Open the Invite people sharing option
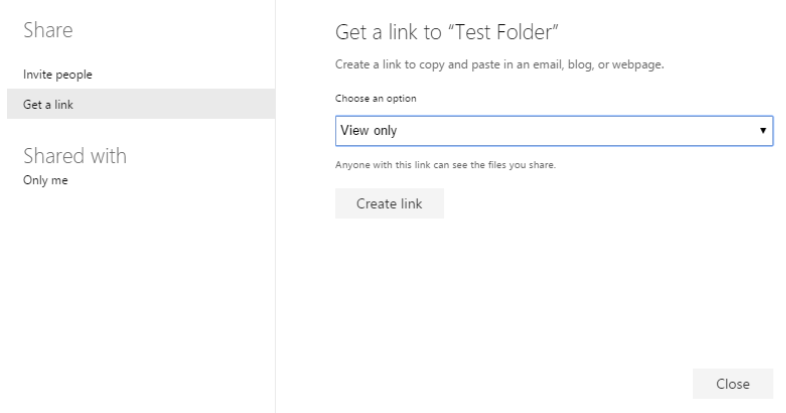 click(x=58, y=75)
